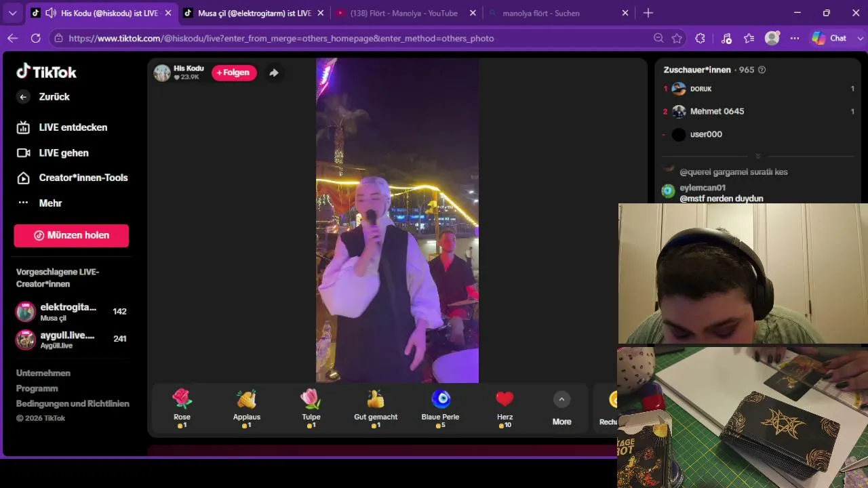Click Mehmet 0645's avatar in viewer ranking

point(679,112)
